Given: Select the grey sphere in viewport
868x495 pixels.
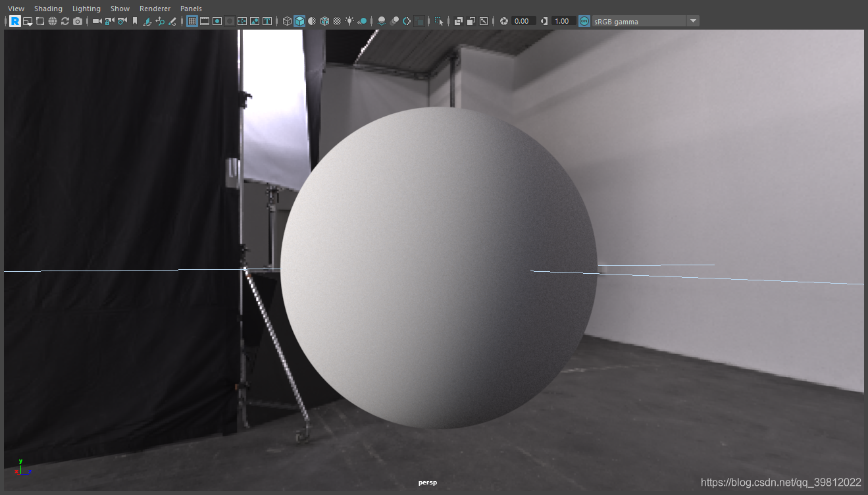Looking at the screenshot, I should point(439,268).
